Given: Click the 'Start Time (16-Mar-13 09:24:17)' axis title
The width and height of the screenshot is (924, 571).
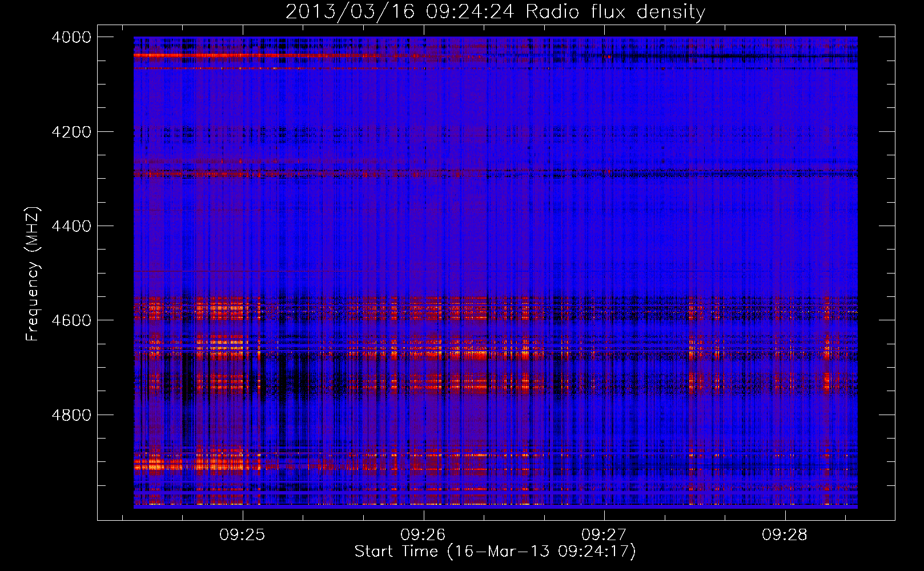Looking at the screenshot, I should pos(495,552).
